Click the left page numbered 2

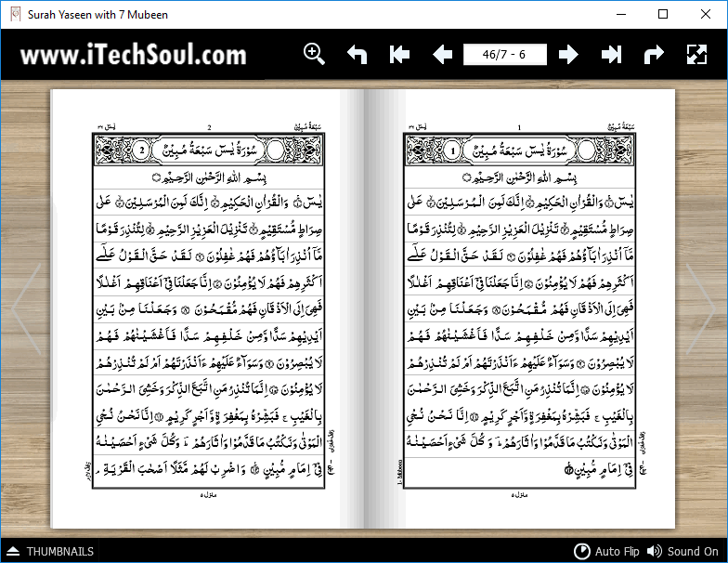pos(208,308)
